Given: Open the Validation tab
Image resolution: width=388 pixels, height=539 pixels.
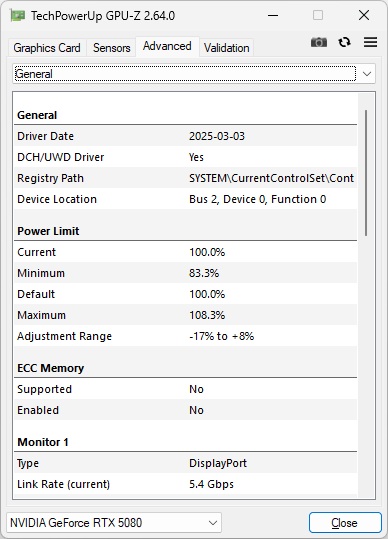Looking at the screenshot, I should click(x=226, y=48).
